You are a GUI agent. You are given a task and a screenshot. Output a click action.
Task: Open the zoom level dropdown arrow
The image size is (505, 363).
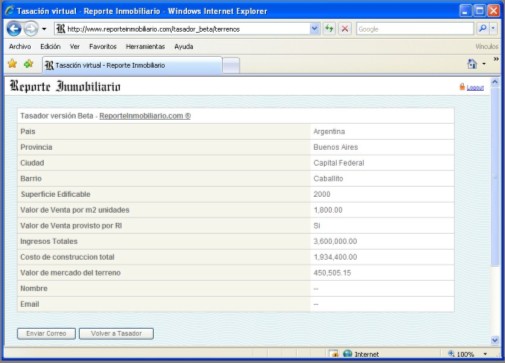tap(485, 354)
